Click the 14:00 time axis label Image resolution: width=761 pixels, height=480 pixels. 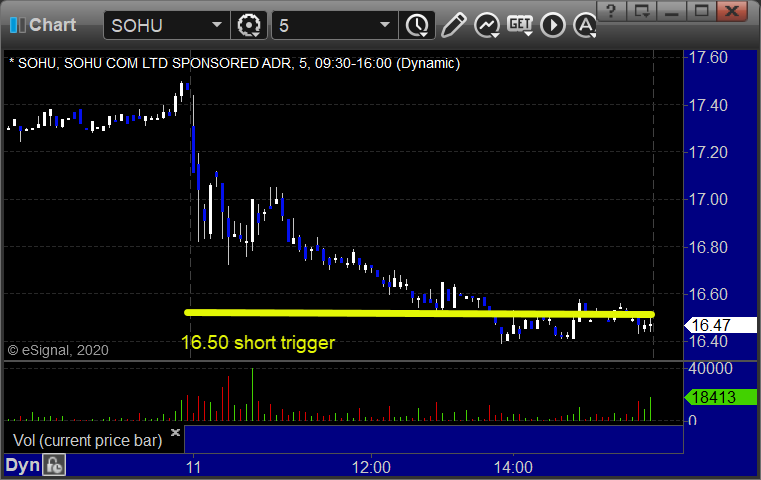click(513, 467)
